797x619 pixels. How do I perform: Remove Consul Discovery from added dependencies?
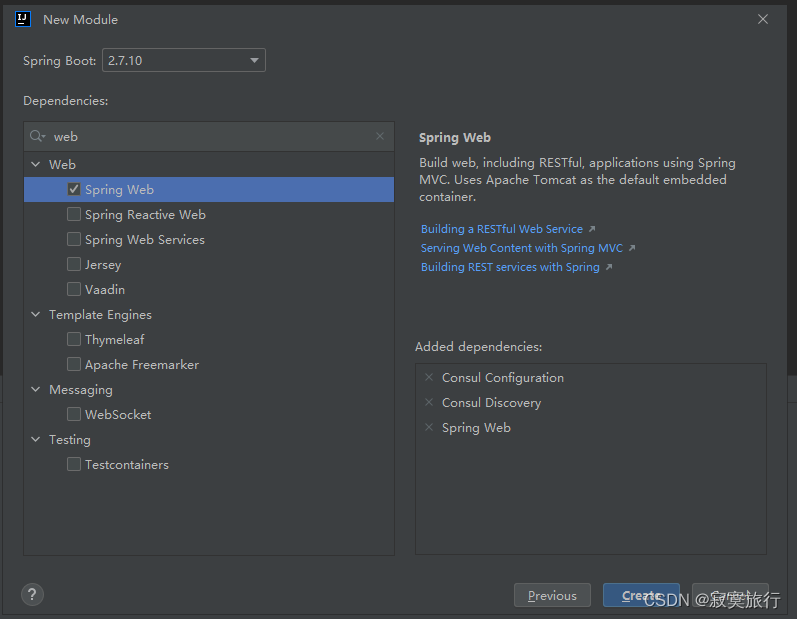pos(429,402)
